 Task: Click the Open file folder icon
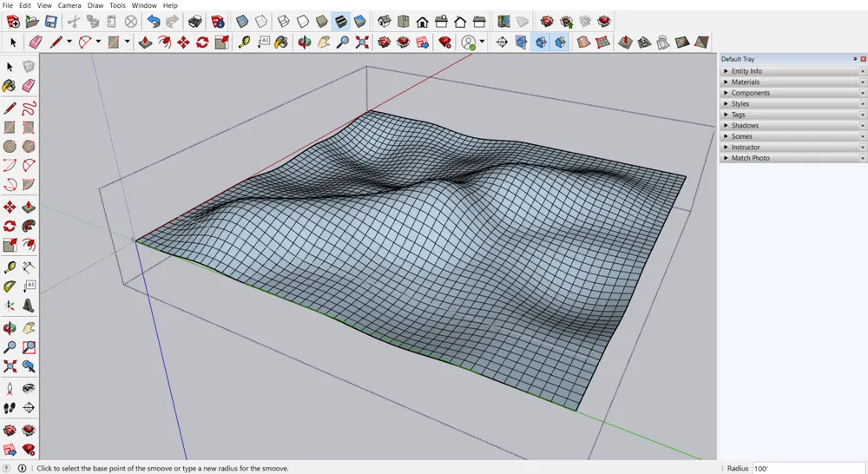click(32, 22)
